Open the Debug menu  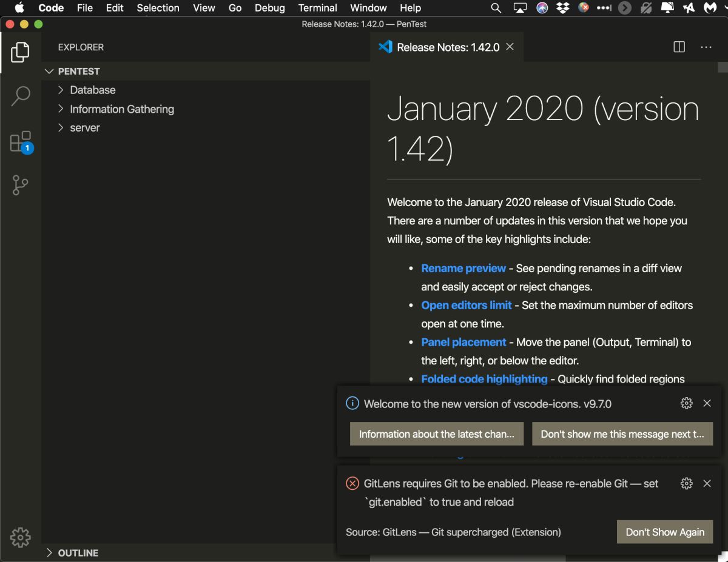pyautogui.click(x=270, y=8)
